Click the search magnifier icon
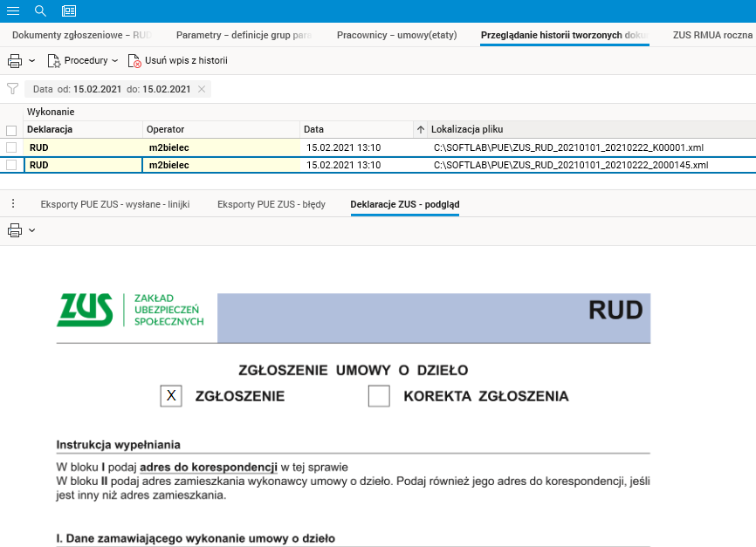This screenshot has height=547, width=756. click(40, 10)
